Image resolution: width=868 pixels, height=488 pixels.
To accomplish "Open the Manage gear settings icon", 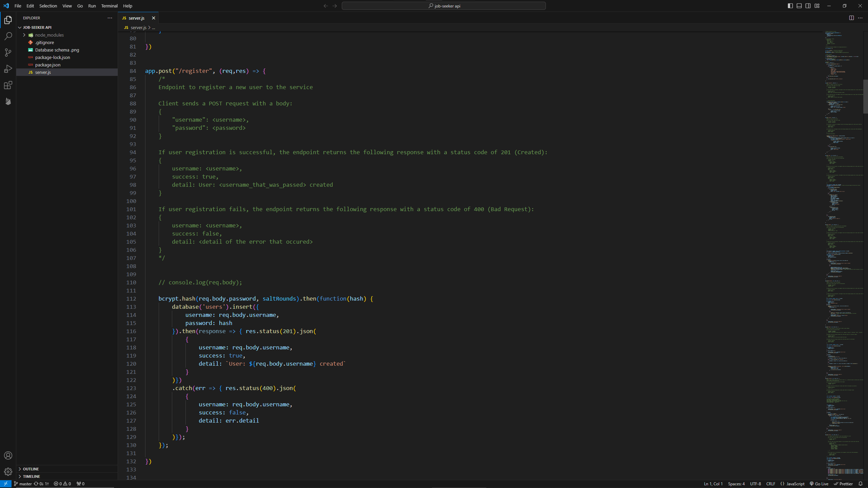I will tap(8, 472).
